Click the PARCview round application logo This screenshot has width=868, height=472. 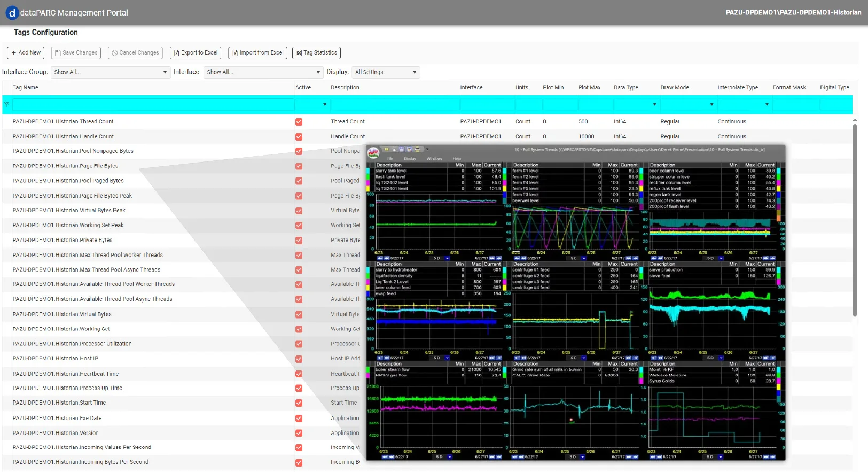[x=374, y=152]
